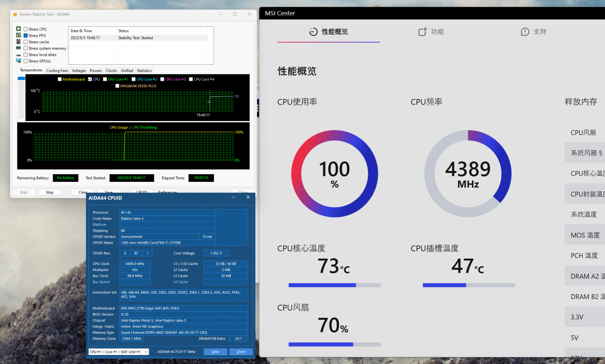Screen dimensions: 605x364
Task: Click the gauge icon next to 性能概览
Action: 313,32
